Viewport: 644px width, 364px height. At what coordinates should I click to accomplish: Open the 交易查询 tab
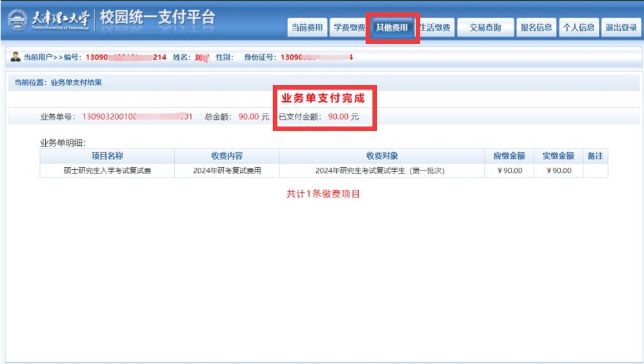(x=485, y=28)
